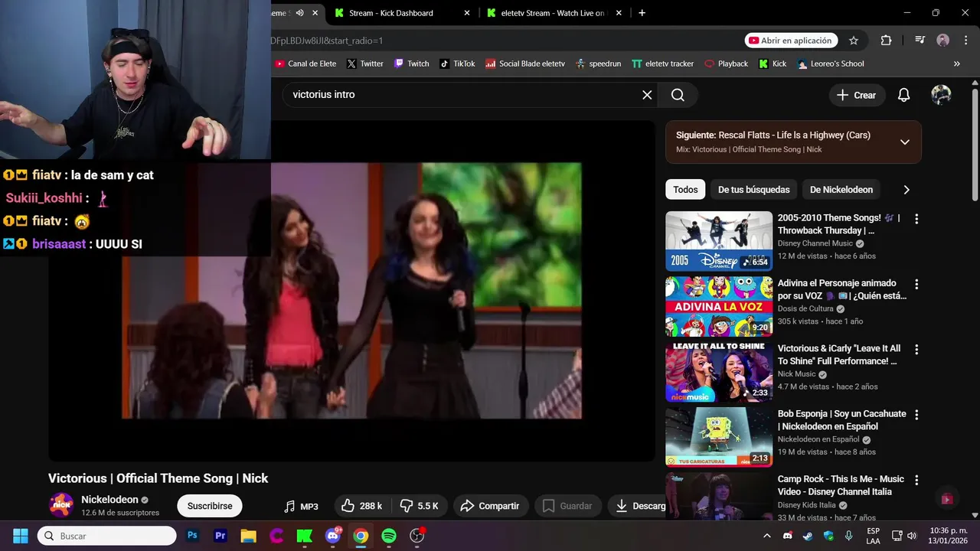Open Chrome media control icon
The image size is (980, 551).
tap(920, 41)
